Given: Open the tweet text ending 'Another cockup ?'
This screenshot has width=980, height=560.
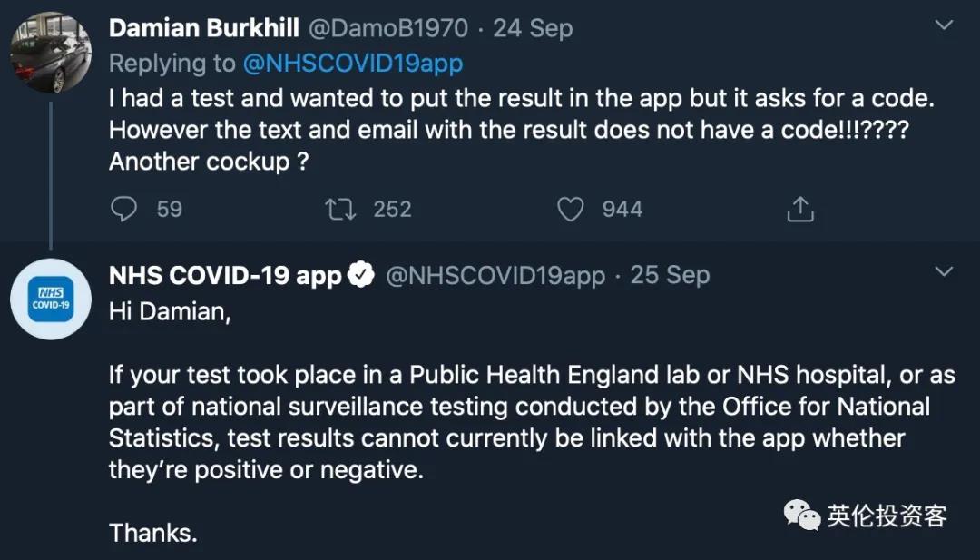Looking at the screenshot, I should point(508,130).
